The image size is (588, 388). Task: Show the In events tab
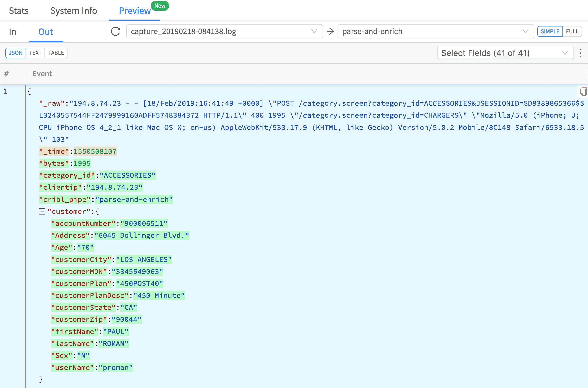(x=12, y=32)
